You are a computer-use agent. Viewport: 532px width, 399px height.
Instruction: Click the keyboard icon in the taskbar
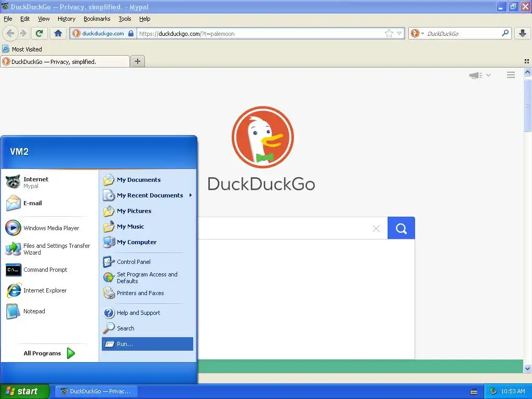pos(474,392)
